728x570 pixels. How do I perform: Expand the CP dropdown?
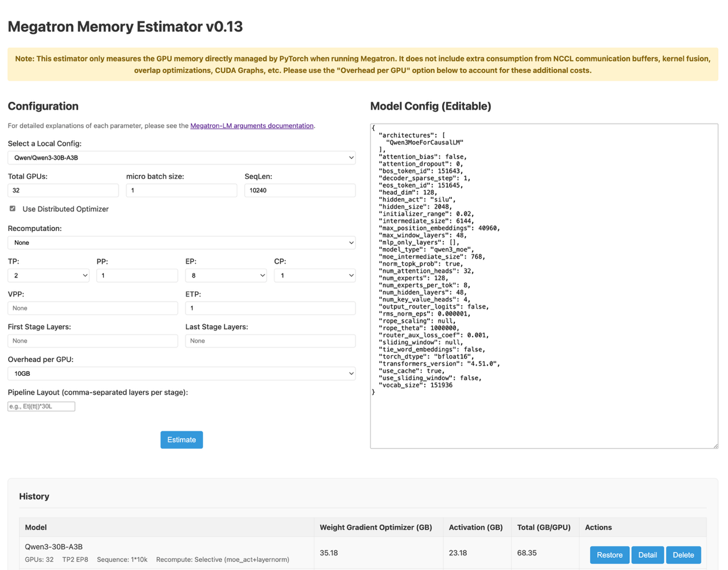[x=315, y=275]
